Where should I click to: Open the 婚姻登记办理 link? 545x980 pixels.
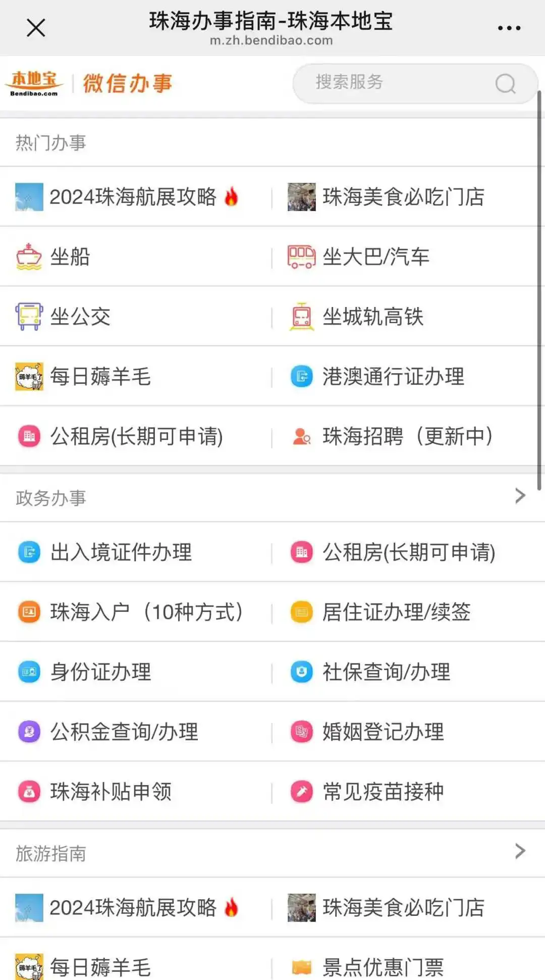(383, 732)
